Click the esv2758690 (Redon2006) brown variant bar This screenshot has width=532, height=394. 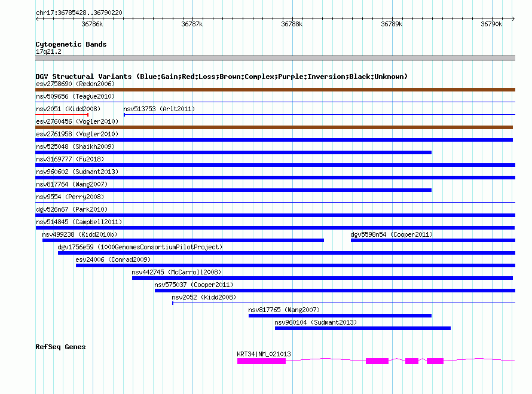(275, 90)
